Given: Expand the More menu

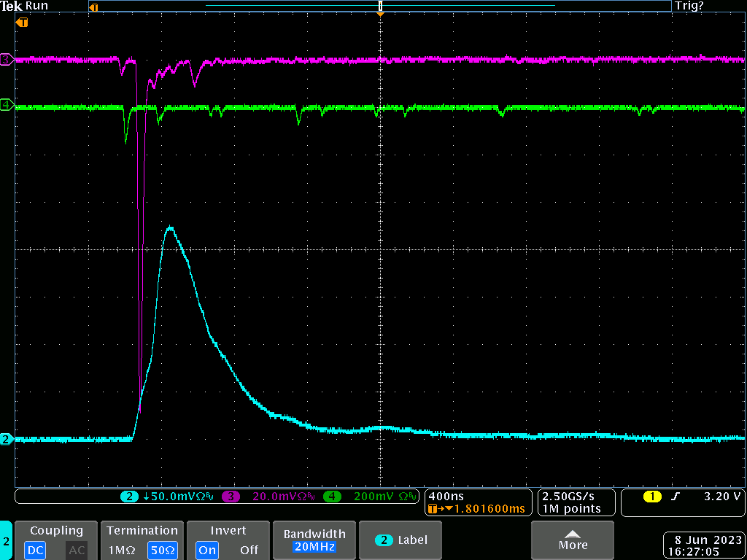Looking at the screenshot, I should pyautogui.click(x=573, y=540).
